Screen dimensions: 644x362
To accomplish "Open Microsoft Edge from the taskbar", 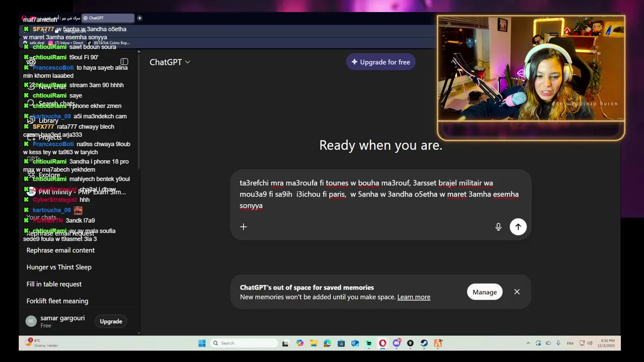I will pos(328,343).
